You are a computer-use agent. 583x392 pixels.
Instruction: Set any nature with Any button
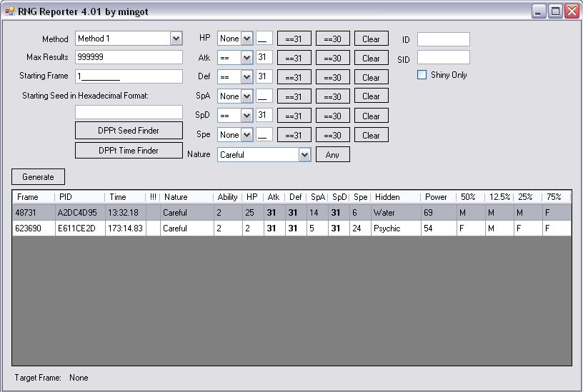pyautogui.click(x=332, y=154)
